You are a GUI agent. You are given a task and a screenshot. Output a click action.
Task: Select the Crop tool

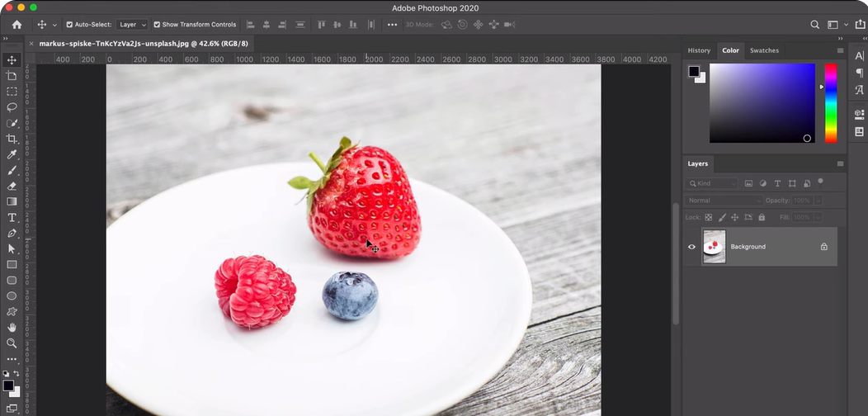(x=12, y=139)
